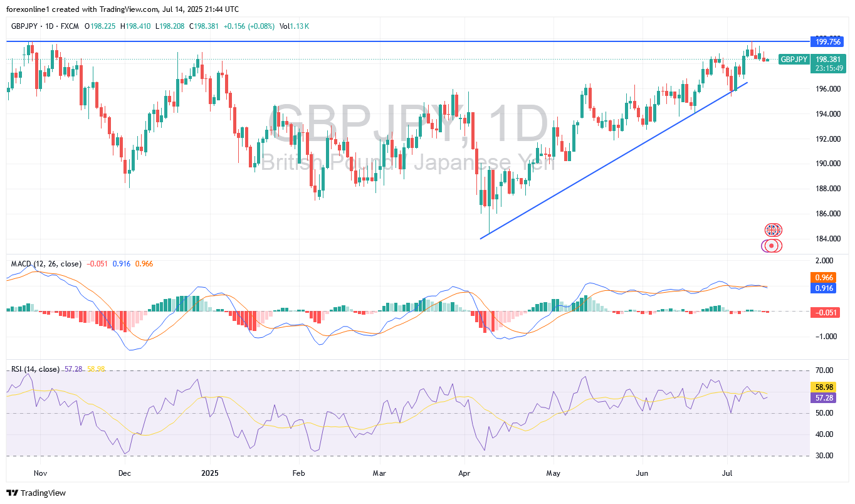Click the UK flag economic event icon

[773, 229]
